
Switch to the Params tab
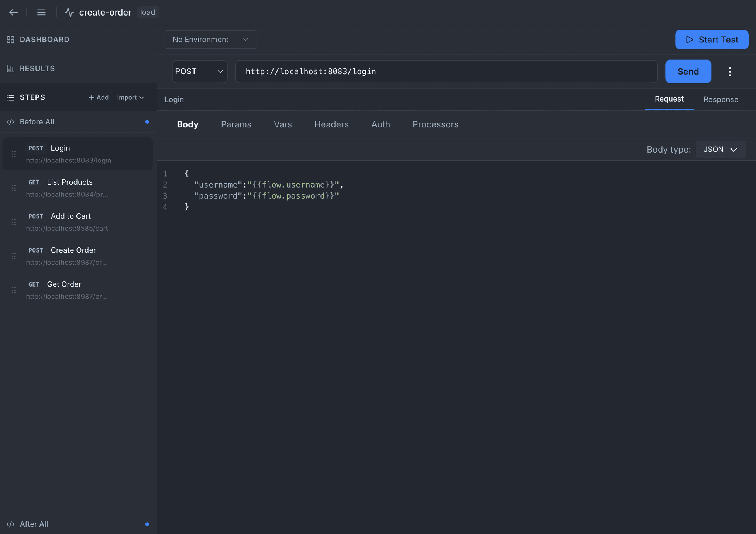(x=236, y=124)
